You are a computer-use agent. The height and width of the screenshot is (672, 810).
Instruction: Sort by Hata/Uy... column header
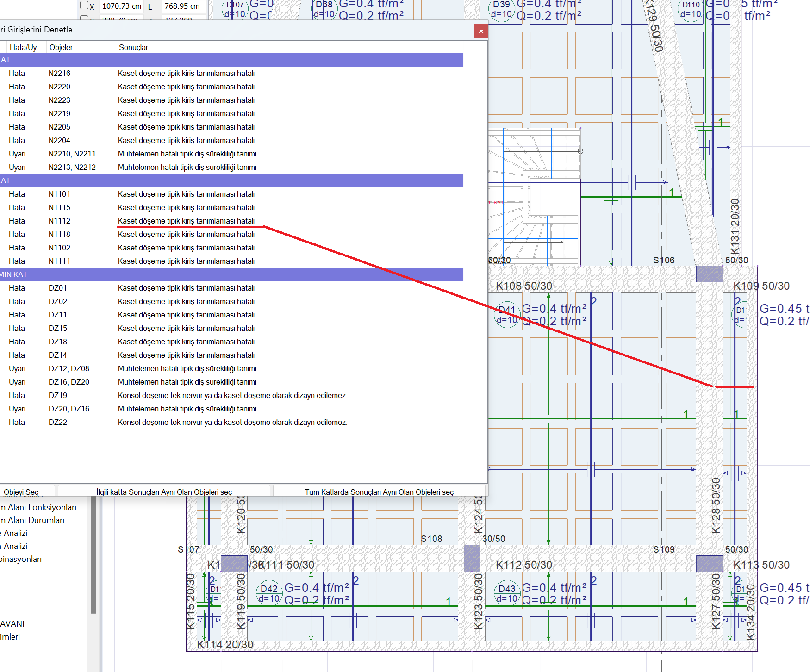coord(25,47)
